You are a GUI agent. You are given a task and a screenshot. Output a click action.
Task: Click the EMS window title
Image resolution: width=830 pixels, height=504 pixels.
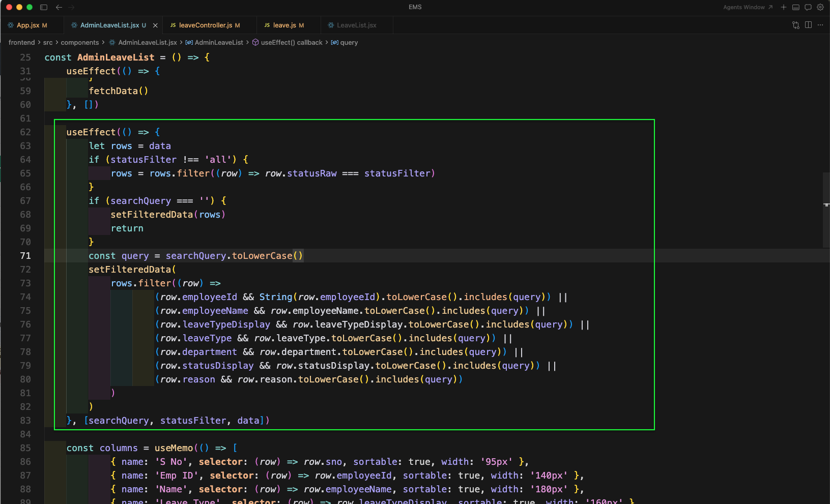point(415,7)
